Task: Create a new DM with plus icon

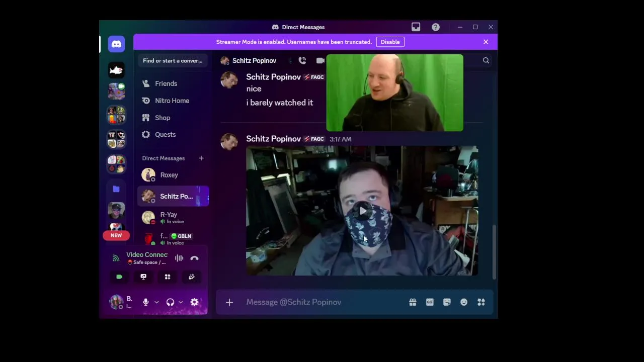Action: 201,158
